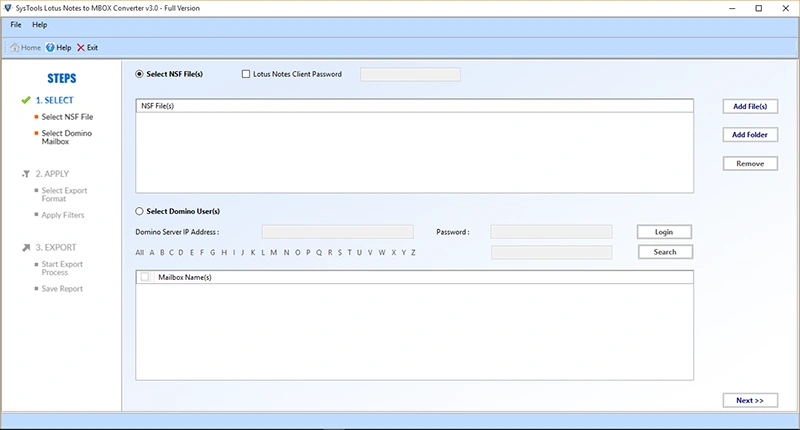Filter mailboxes by letter W
This screenshot has height=430, width=800.
coord(382,252)
